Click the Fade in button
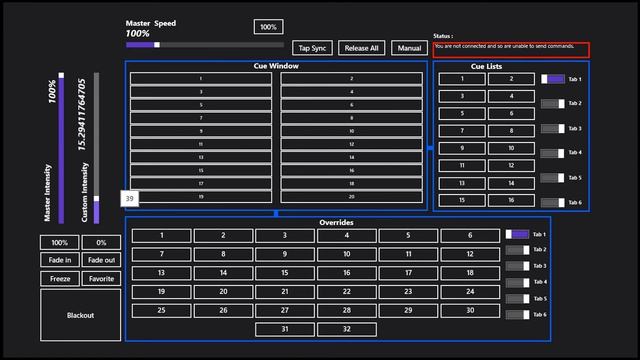This screenshot has width=640, height=360. [x=60, y=260]
